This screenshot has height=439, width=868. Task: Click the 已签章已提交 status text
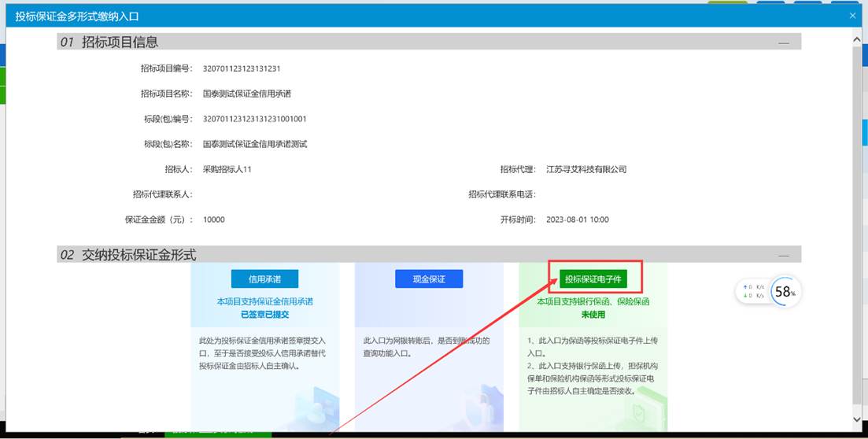[x=264, y=315]
